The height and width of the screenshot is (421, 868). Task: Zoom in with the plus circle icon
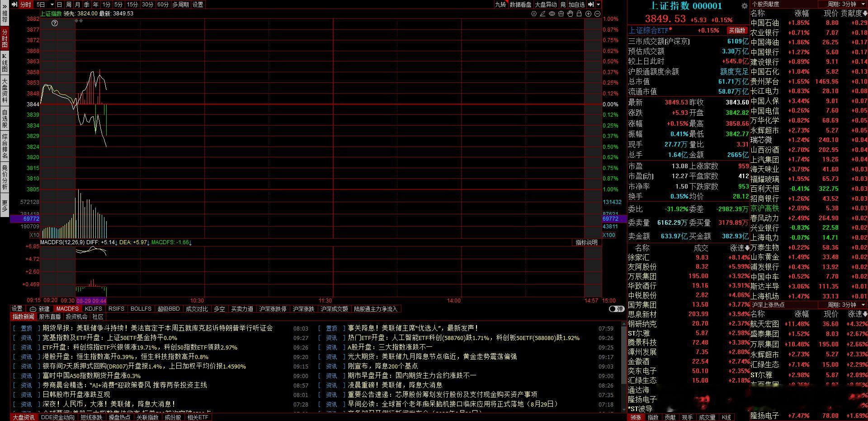coord(589,14)
